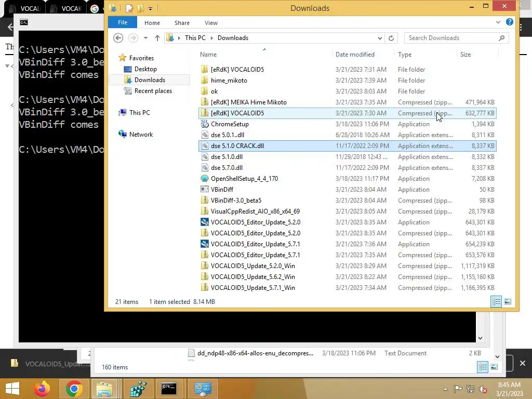
Task: Select dse 5.1.0.dll file icon
Action: click(x=204, y=157)
